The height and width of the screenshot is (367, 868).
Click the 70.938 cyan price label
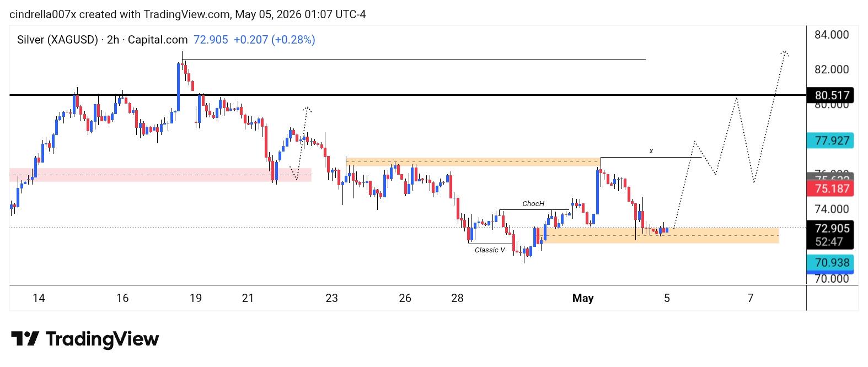[x=830, y=262]
